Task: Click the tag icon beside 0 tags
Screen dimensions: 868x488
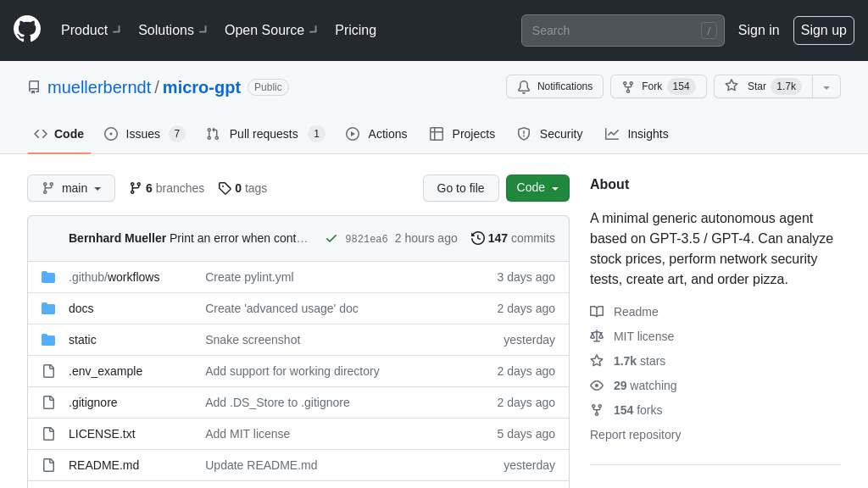Action: pos(225,188)
